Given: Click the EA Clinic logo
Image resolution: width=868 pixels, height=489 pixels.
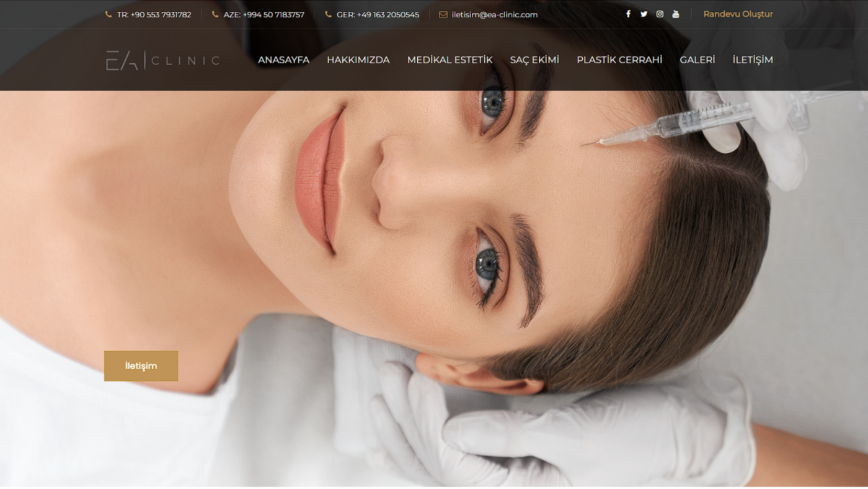Looking at the screenshot, I should 162,60.
